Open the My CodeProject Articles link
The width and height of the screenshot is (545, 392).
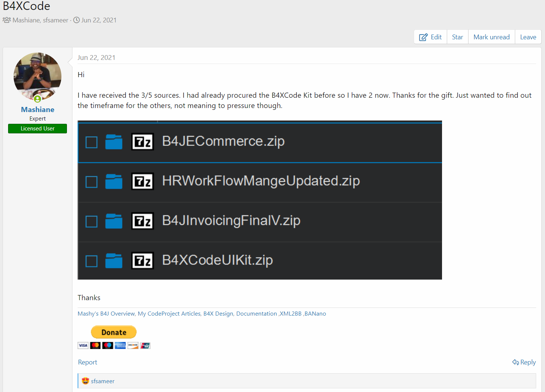169,314
